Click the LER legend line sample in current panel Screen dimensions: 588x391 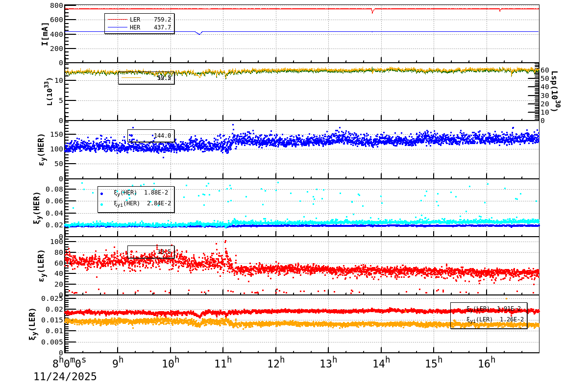(118, 20)
